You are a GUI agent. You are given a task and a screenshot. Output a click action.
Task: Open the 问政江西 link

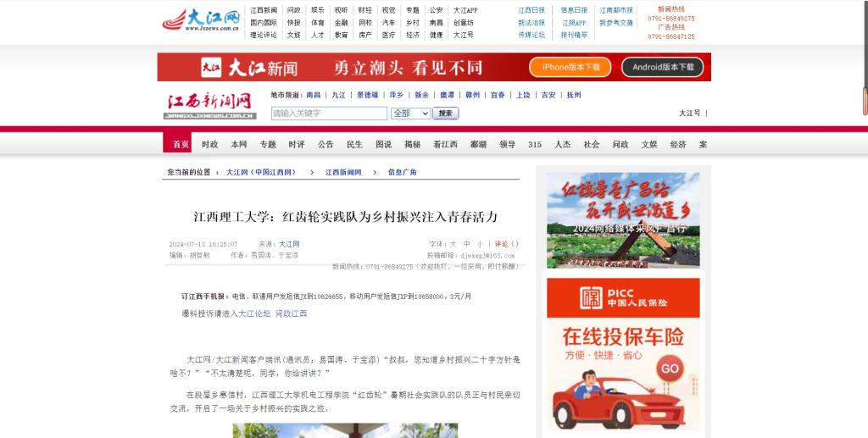coord(292,313)
